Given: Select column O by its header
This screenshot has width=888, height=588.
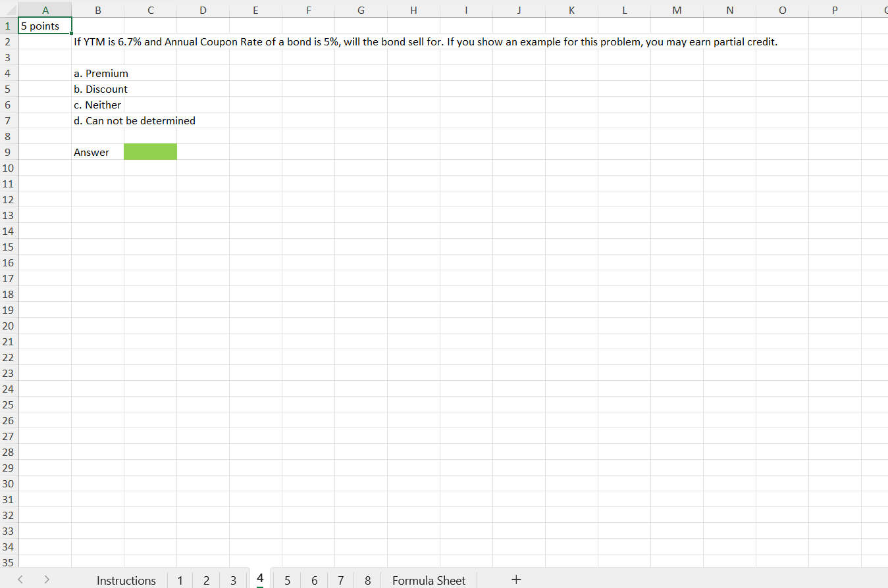Looking at the screenshot, I should (x=782, y=10).
